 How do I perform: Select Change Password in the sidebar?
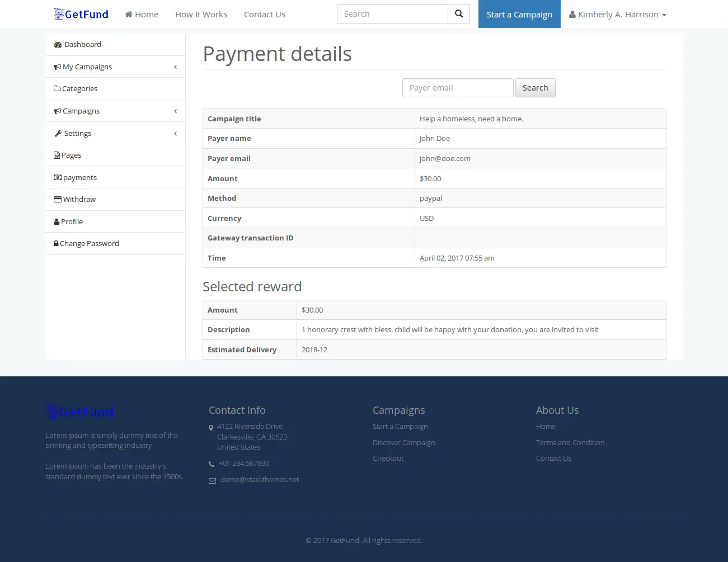click(115, 244)
